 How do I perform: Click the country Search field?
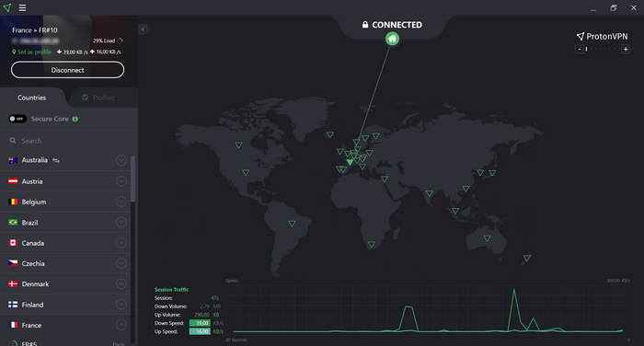(69, 141)
